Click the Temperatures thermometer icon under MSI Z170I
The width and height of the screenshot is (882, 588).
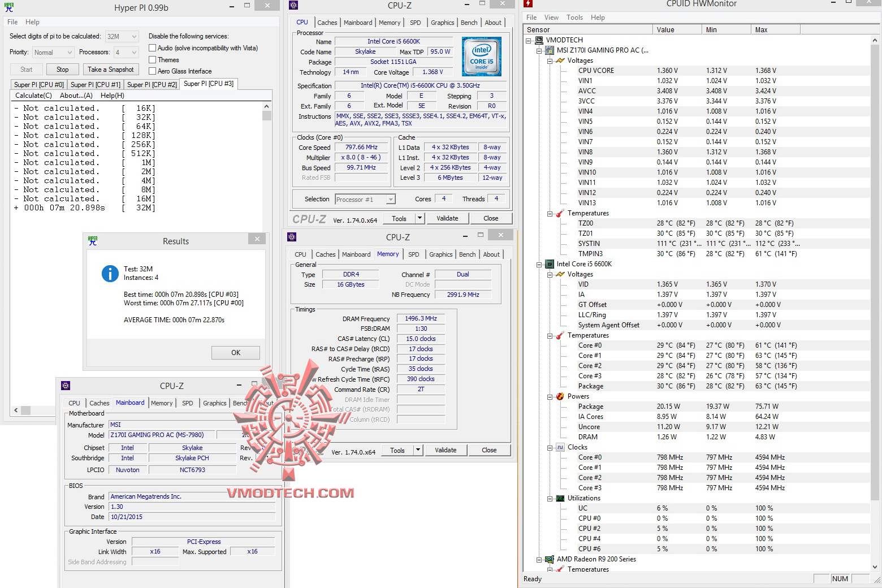point(560,213)
